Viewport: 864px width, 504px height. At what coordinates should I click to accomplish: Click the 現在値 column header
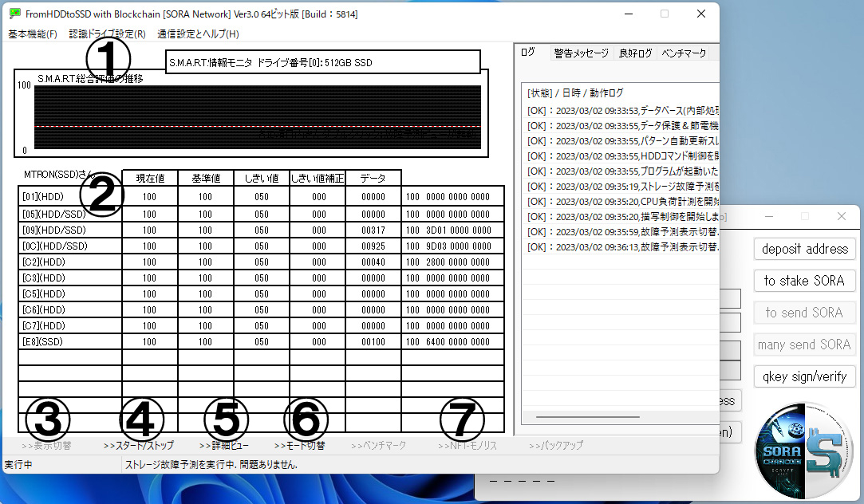(x=150, y=178)
